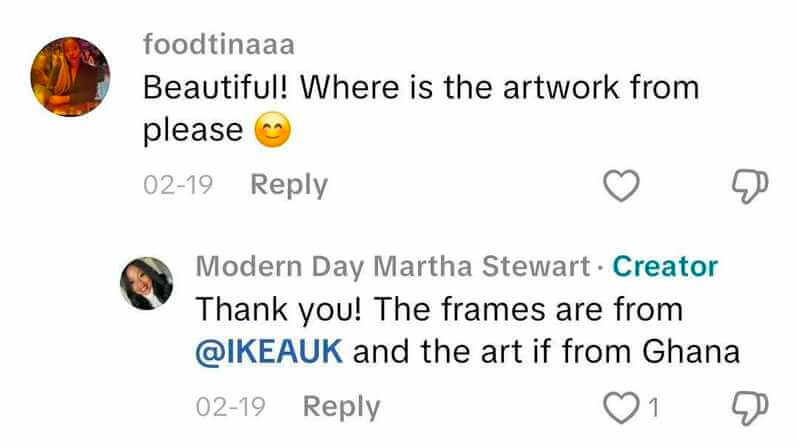Like Modern Day Martha Stewart's reply
The height and width of the screenshot is (447, 799).
tap(623, 407)
